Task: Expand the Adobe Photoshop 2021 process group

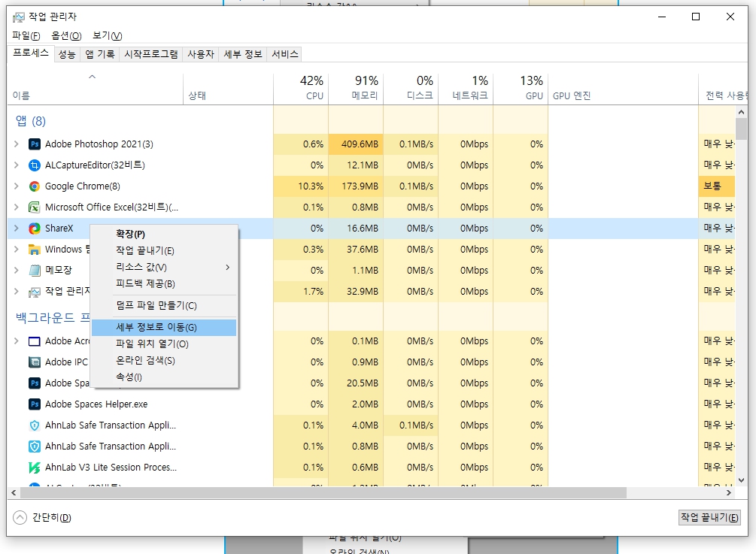Action: (x=17, y=144)
